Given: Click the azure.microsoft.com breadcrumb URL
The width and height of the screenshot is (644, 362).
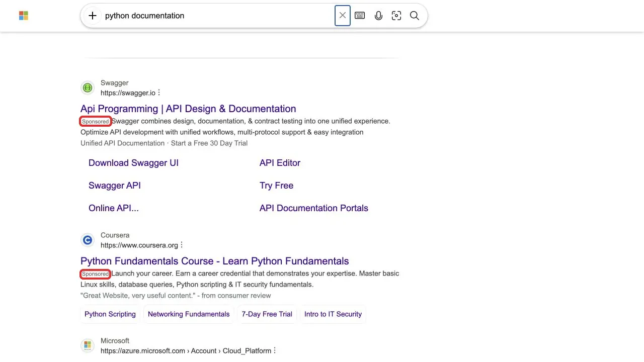Looking at the screenshot, I should [x=186, y=351].
